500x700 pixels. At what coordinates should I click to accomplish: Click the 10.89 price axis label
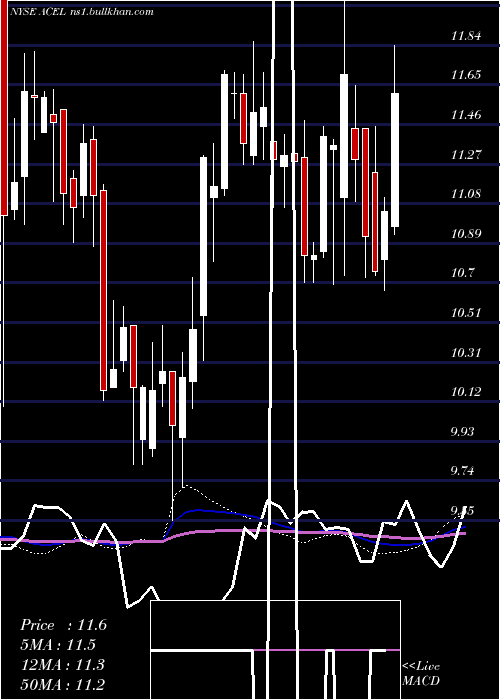(x=466, y=233)
